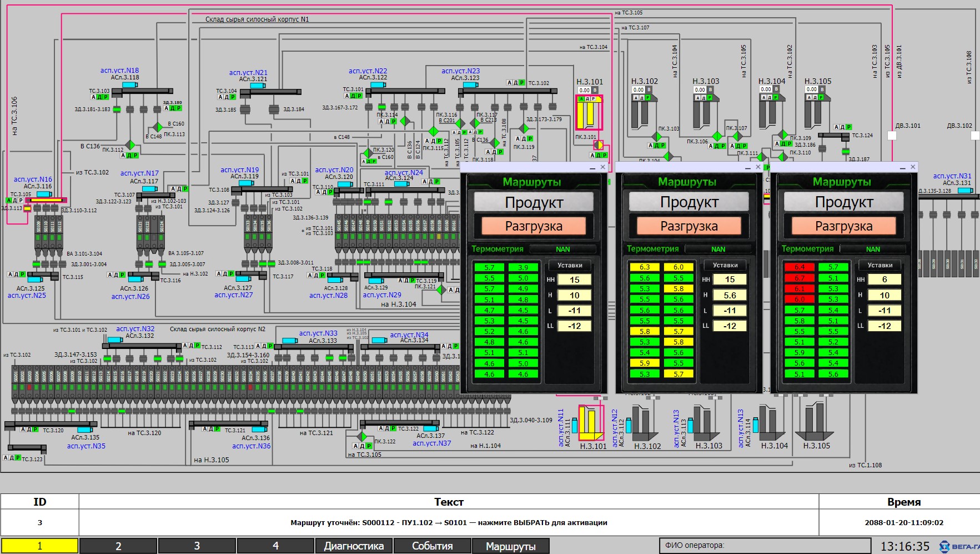
Task: Select the cyan fan АСл.3.125 icon
Action: coord(34,280)
